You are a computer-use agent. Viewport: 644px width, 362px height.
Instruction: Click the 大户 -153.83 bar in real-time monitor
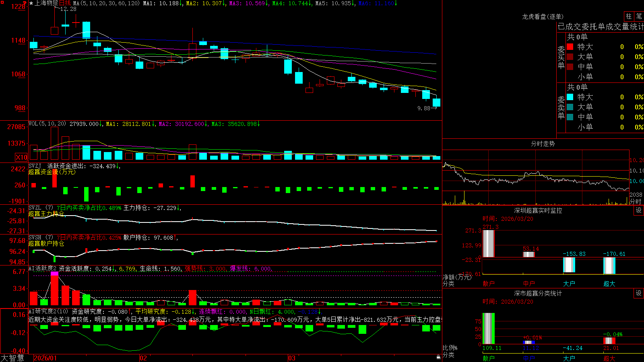coord(569,265)
